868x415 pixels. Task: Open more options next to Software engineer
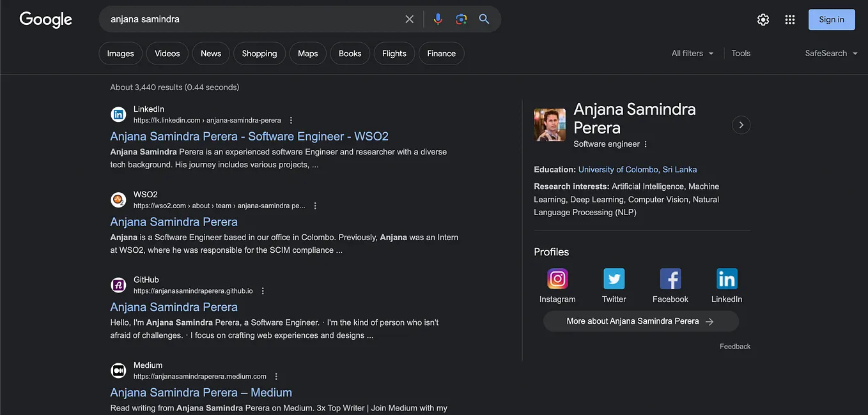coord(646,144)
